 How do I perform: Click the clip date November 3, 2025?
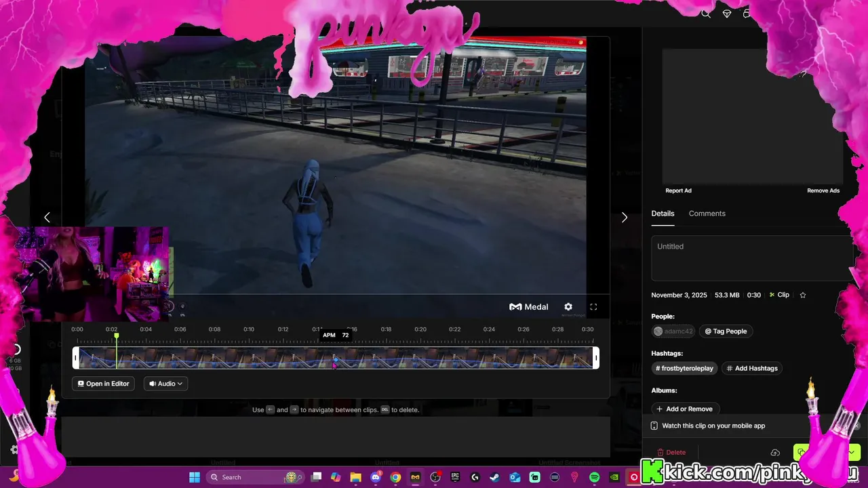point(679,295)
